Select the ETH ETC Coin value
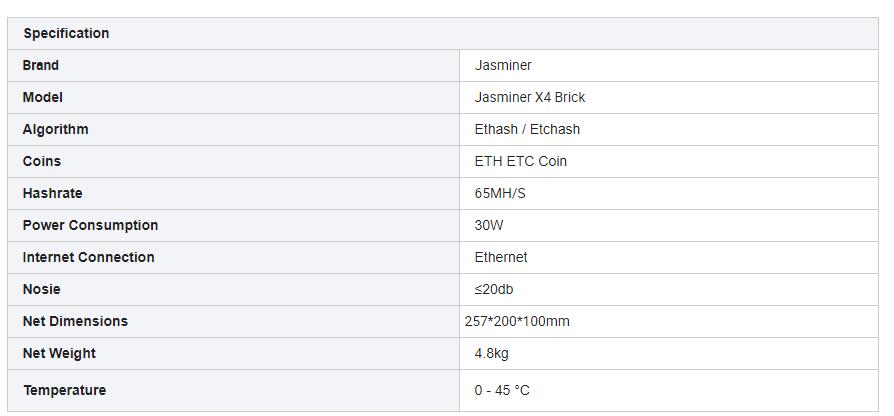This screenshot has height=416, width=894. point(521,161)
